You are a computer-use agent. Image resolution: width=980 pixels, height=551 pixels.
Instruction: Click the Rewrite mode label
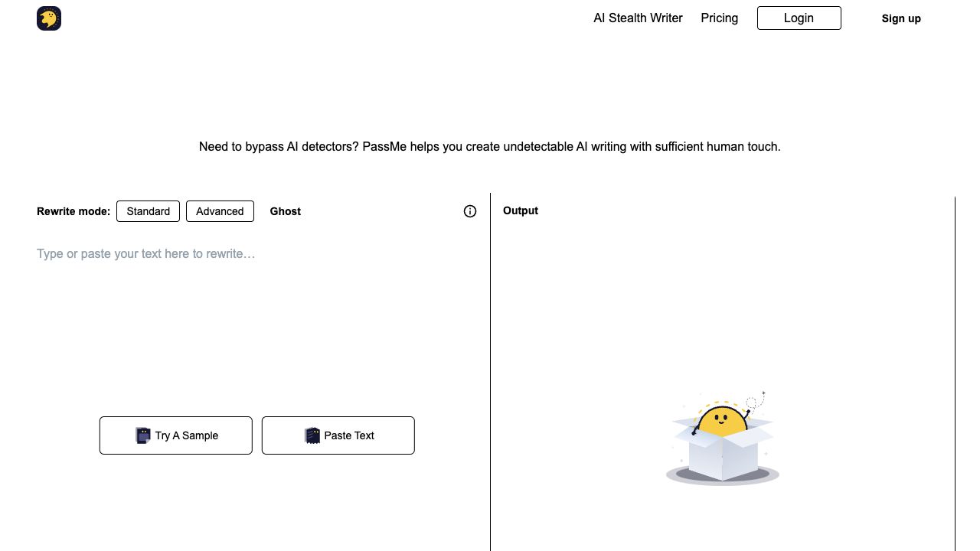(73, 211)
